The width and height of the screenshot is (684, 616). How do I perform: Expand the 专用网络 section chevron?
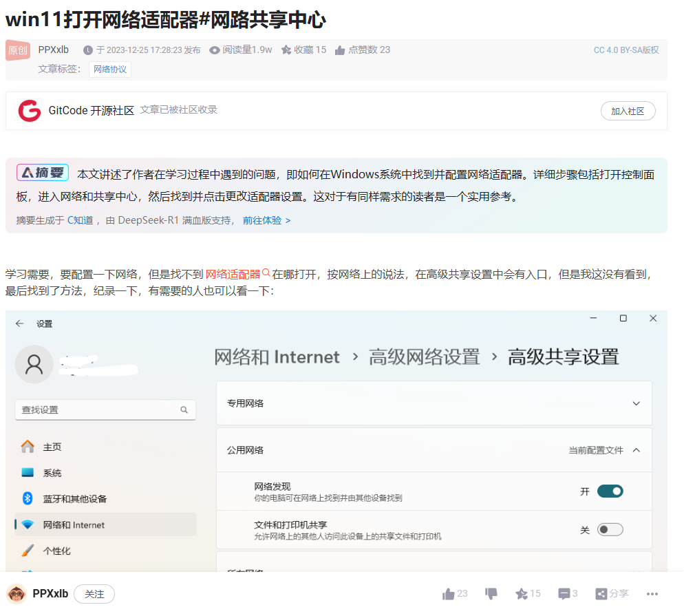[637, 403]
